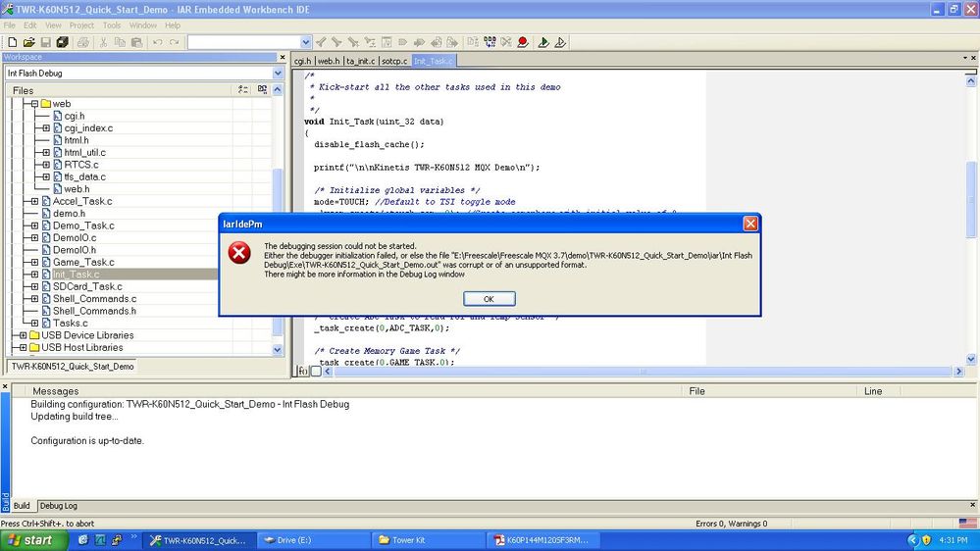Screen dimensions: 980x551
Task: Open the editor tab list arrow at top right
Action: [x=965, y=58]
